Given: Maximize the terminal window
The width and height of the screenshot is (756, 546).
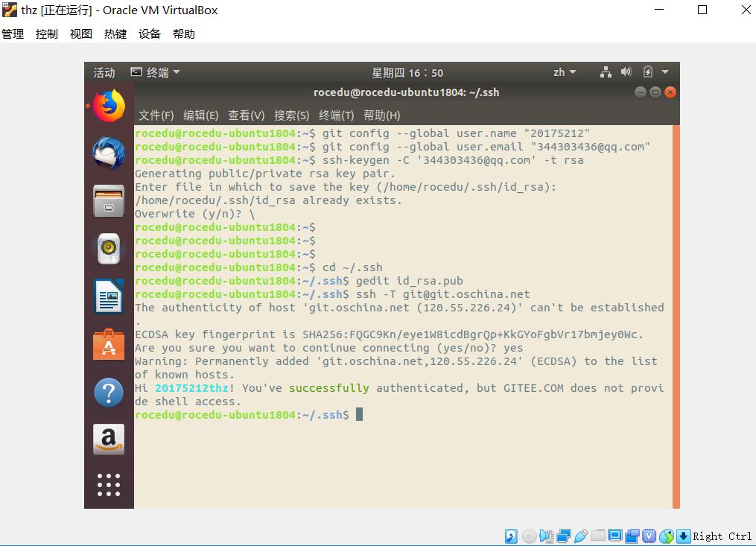Looking at the screenshot, I should click(655, 92).
